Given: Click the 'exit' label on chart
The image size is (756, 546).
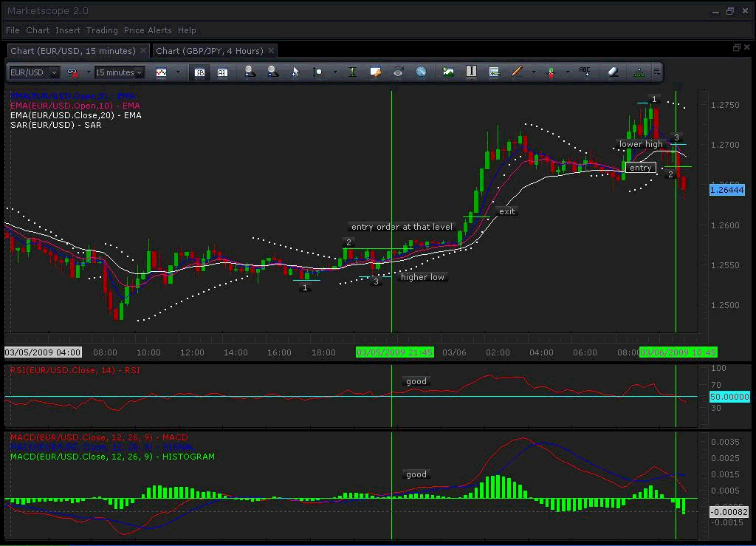Looking at the screenshot, I should [506, 211].
